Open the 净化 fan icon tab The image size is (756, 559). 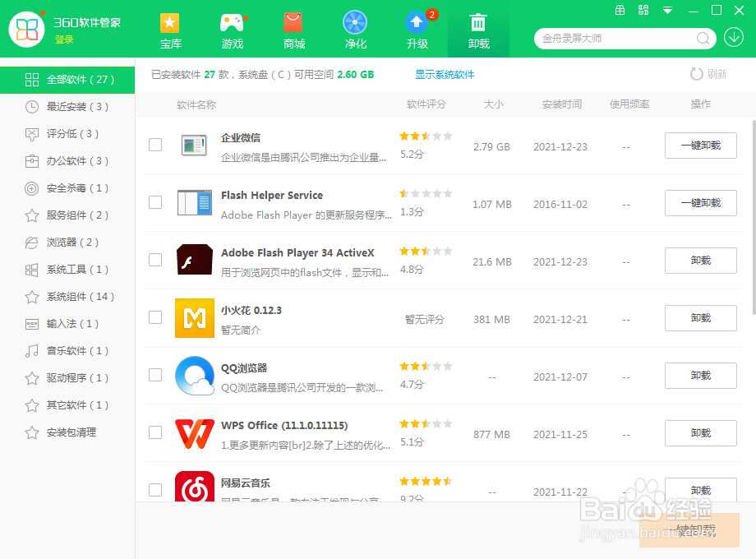coord(355,30)
